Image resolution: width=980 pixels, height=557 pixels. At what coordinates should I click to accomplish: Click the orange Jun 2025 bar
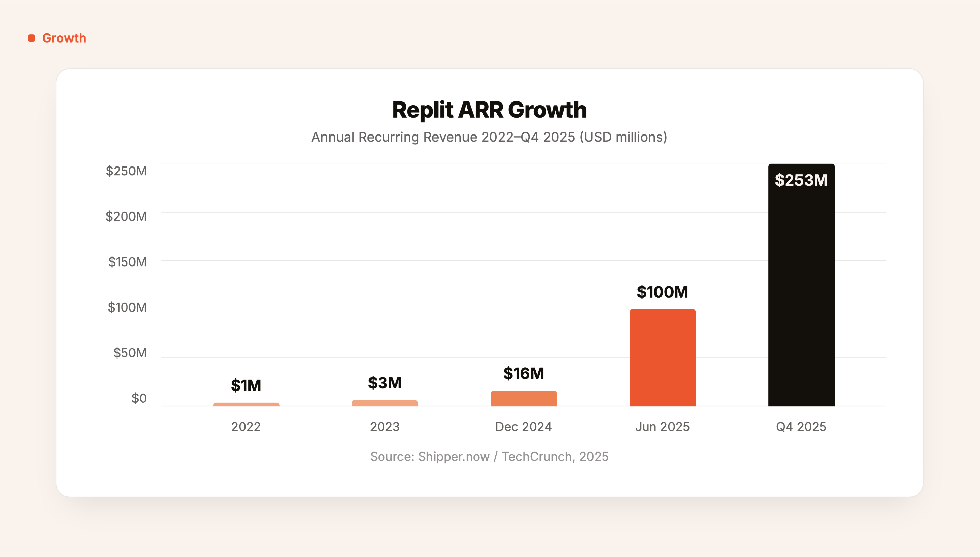click(663, 358)
